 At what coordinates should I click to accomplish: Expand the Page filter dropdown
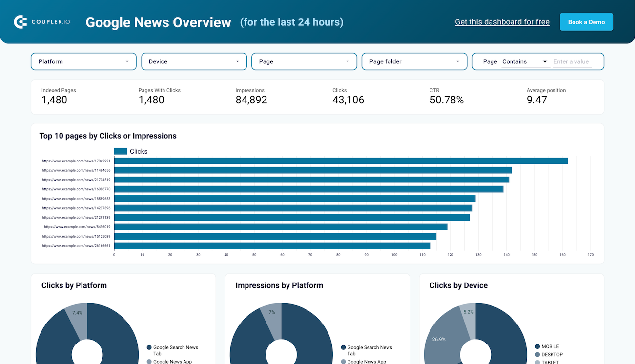pyautogui.click(x=304, y=61)
